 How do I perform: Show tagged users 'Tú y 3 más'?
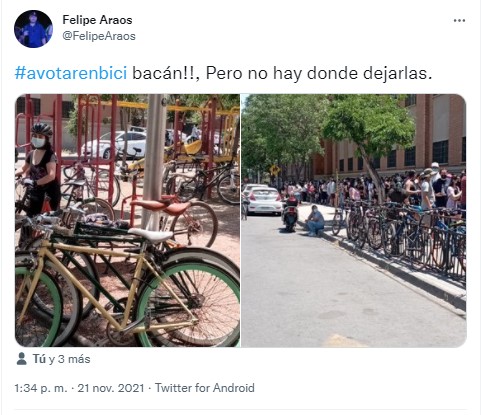point(61,359)
